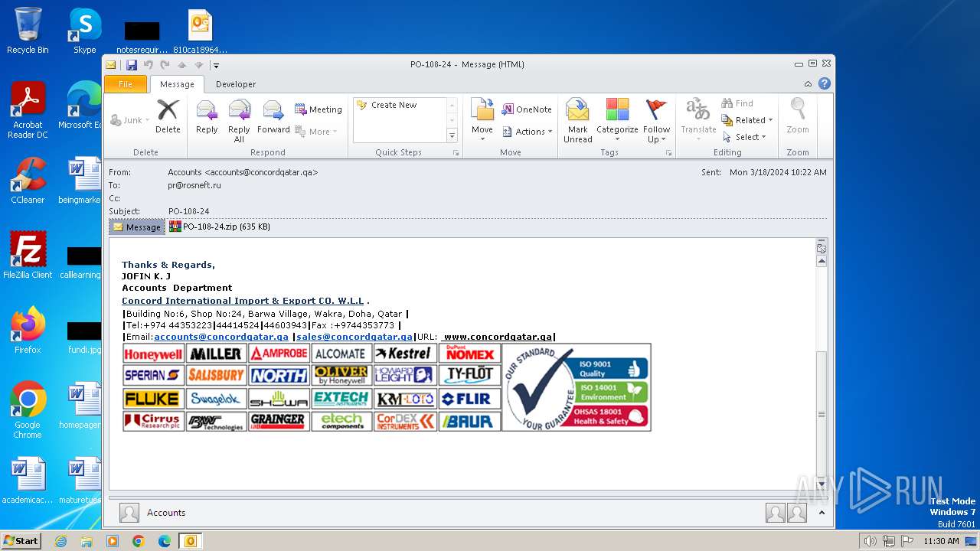This screenshot has height=551, width=980.
Task: Click the Undo arrow in quick access toolbar
Action: click(149, 65)
